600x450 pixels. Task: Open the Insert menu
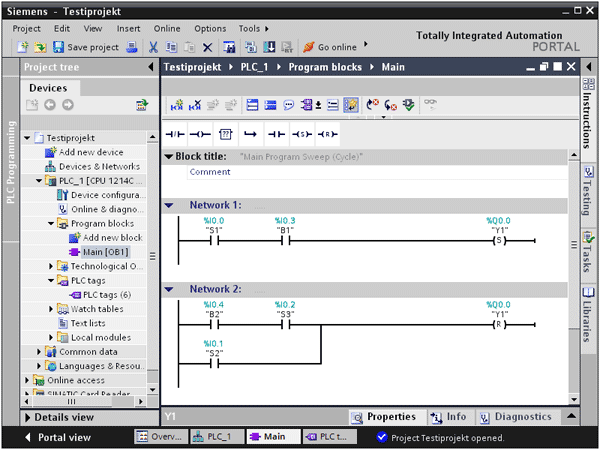[129, 29]
